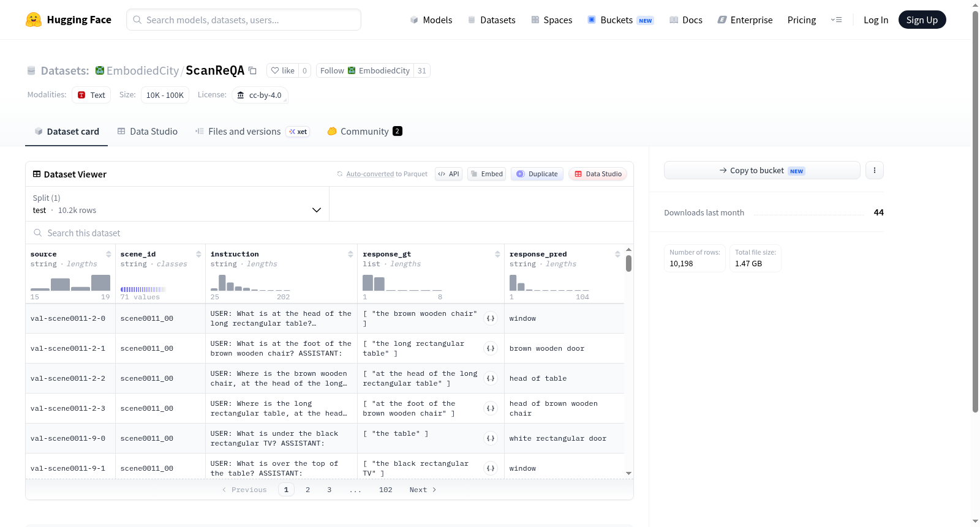Go to Enterprise page
Image resolution: width=980 pixels, height=527 pixels.
(745, 20)
